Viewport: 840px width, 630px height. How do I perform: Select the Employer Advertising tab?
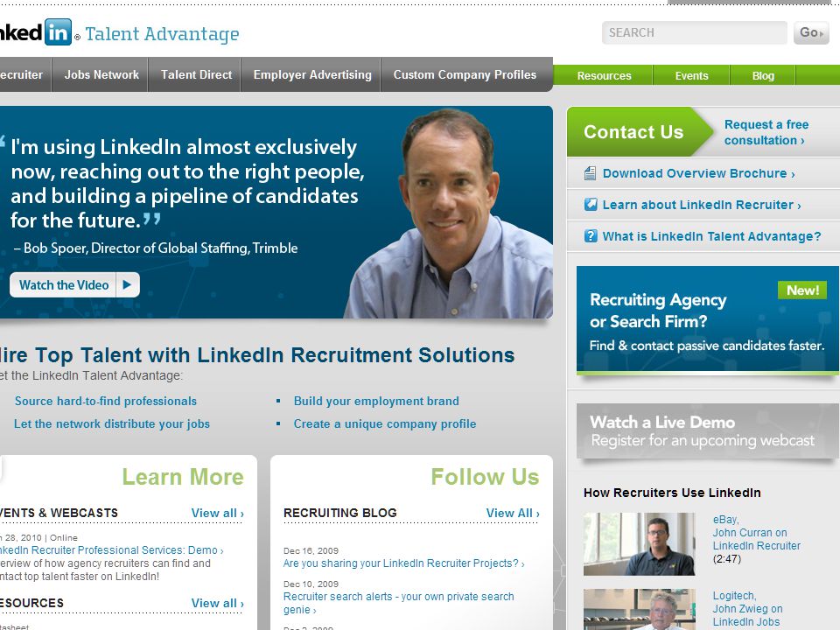[312, 75]
